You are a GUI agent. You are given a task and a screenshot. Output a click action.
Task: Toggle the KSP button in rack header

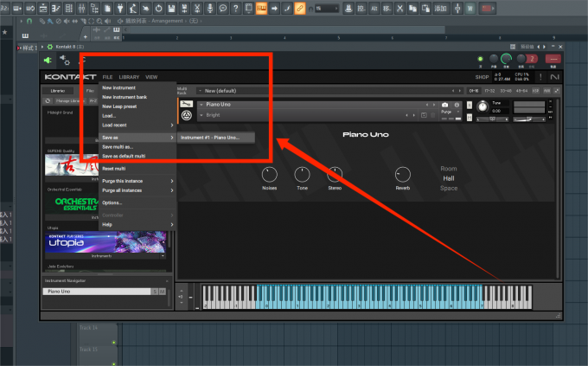pyautogui.click(x=535, y=91)
